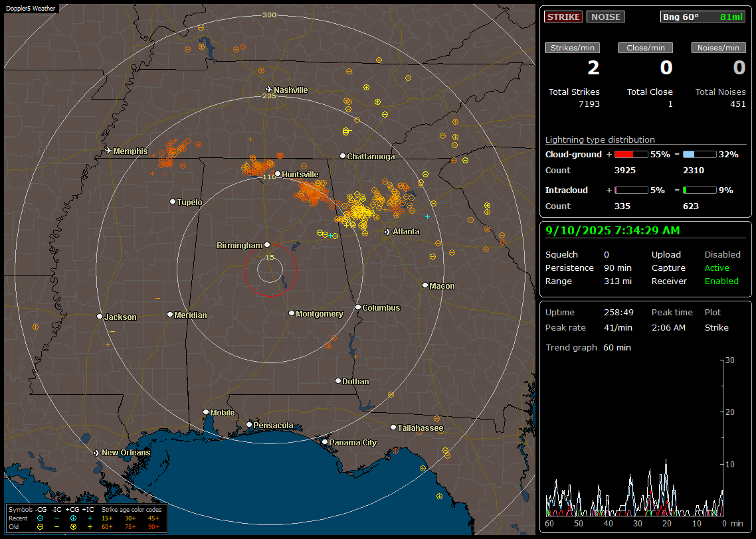Click the strike rate trend graph
This screenshot has width=756, height=539.
click(x=634, y=438)
